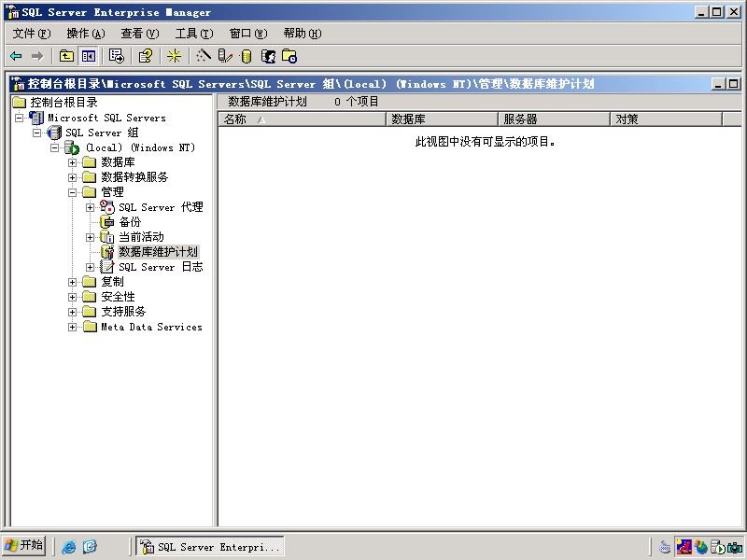
Task: Launch the Run a Wizard wand icon
Action: tap(204, 56)
